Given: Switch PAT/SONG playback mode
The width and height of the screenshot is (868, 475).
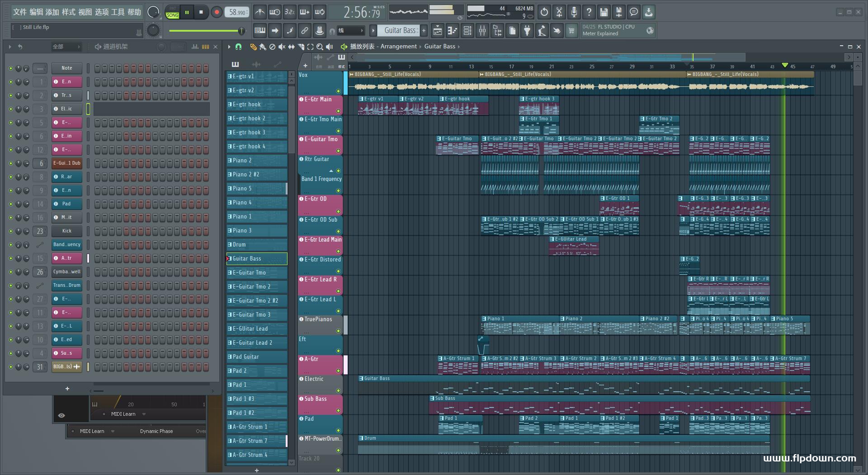Looking at the screenshot, I should pyautogui.click(x=172, y=12).
